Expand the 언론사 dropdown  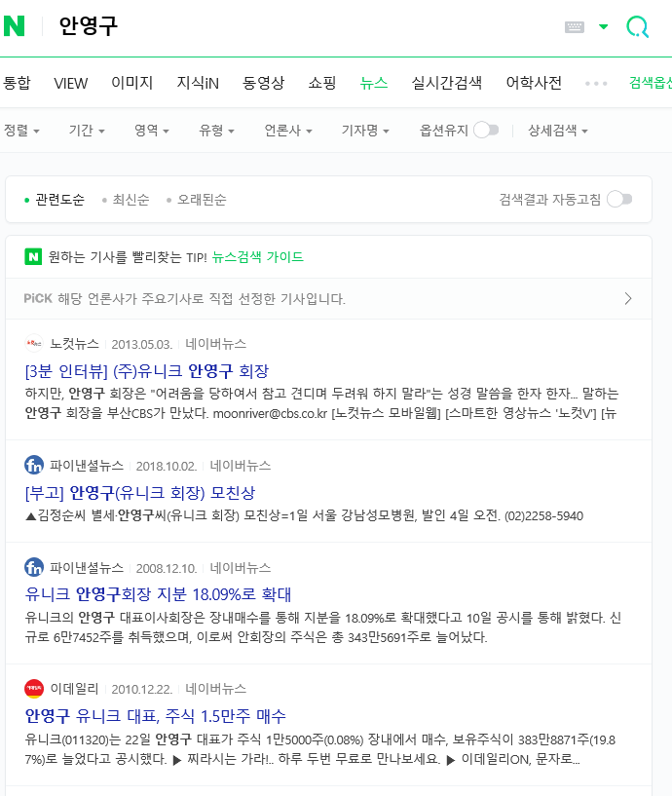point(287,131)
